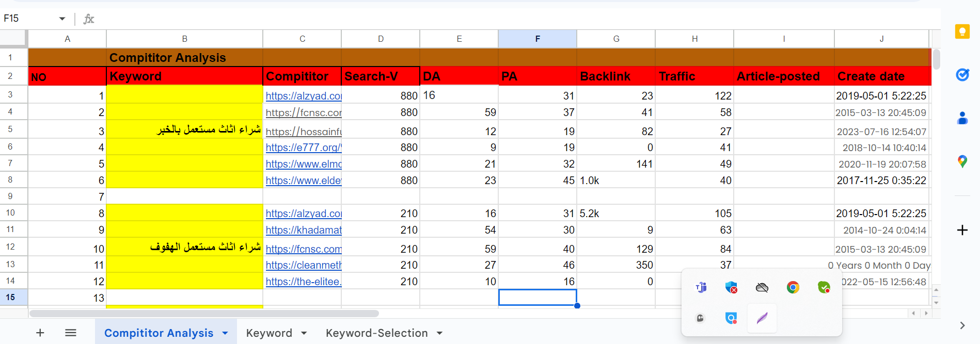
Task: Switch to Keyword-Selection sheet tab
Action: (376, 333)
